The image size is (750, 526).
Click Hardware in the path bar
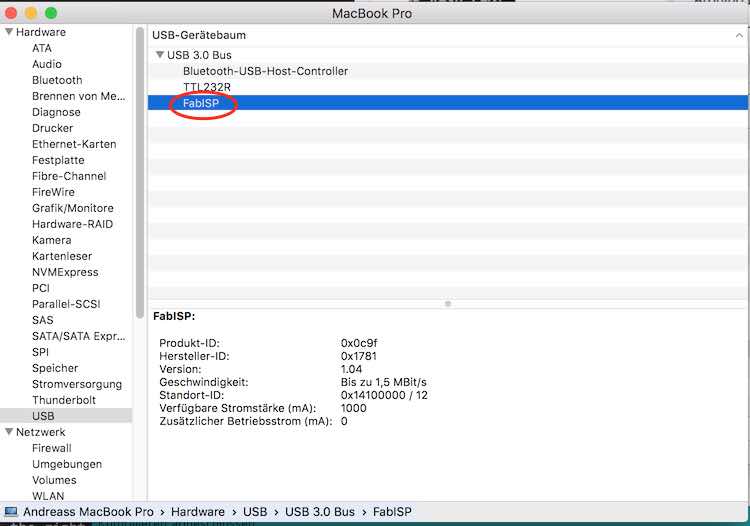tap(198, 512)
